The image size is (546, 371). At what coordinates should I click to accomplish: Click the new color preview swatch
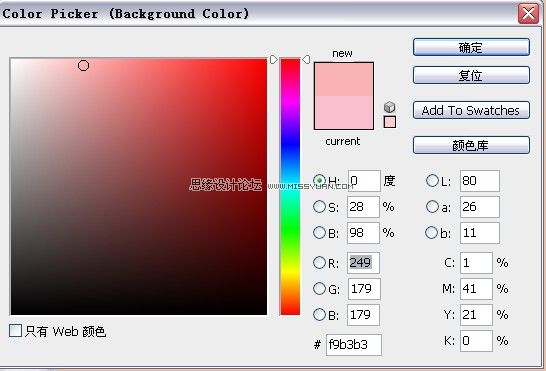[344, 79]
